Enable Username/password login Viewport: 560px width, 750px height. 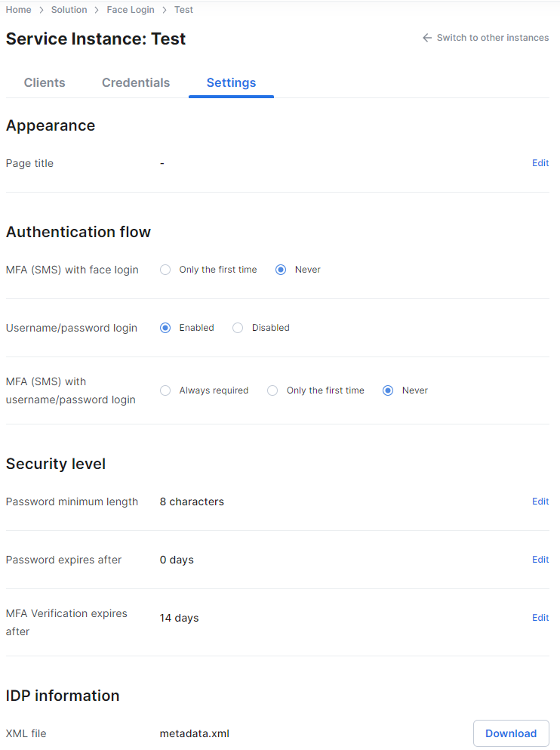[x=165, y=327]
